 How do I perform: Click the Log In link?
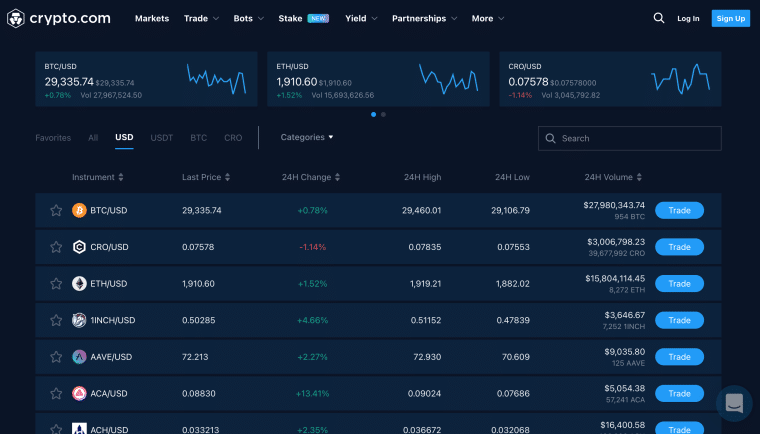(688, 18)
